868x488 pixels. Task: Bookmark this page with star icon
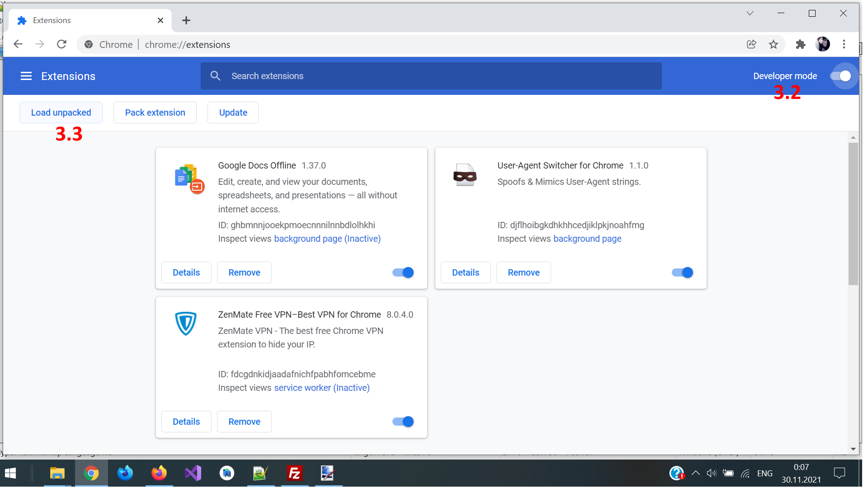(x=774, y=44)
